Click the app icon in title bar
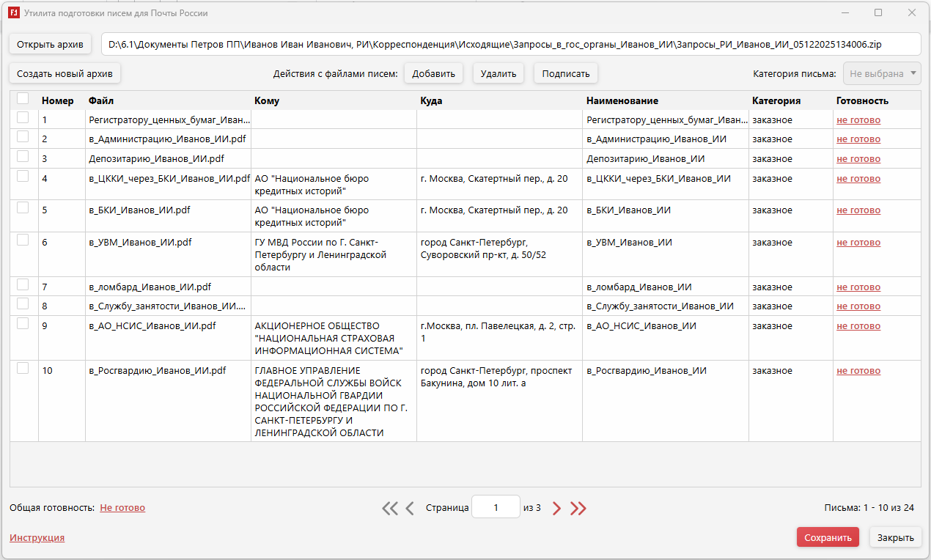Screen dimensions: 931x560 pyautogui.click(x=13, y=13)
